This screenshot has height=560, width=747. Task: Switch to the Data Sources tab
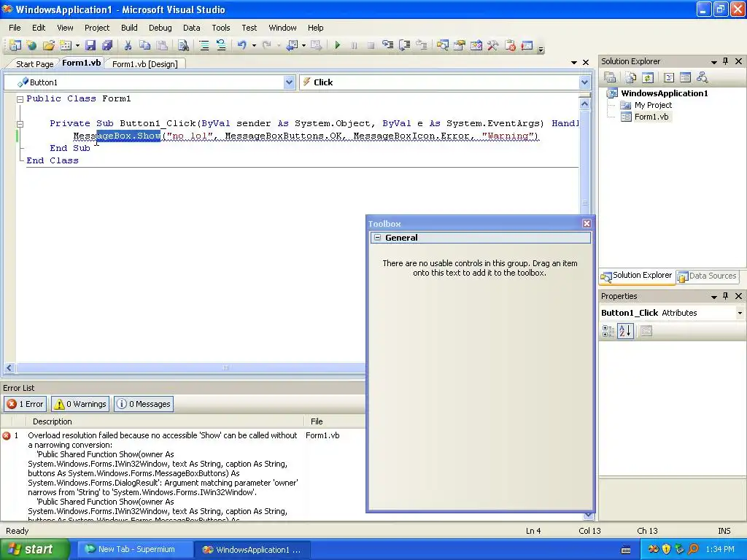(x=707, y=276)
